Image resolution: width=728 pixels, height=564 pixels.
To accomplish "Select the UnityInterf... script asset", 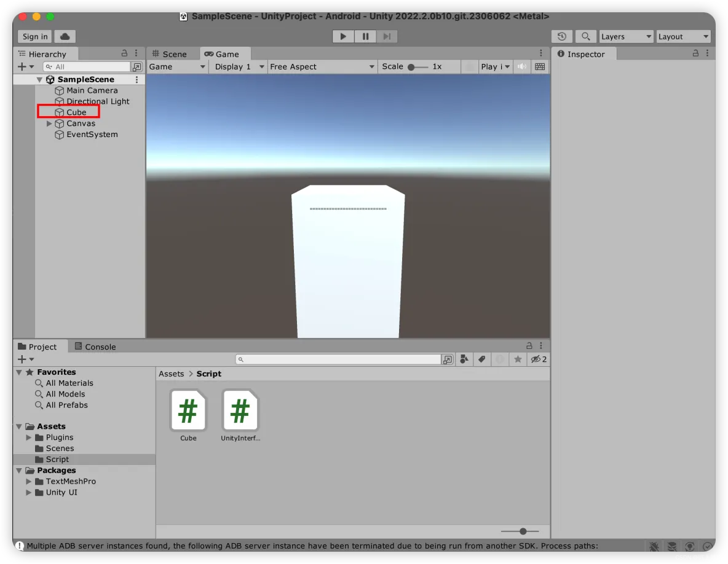I will pos(240,415).
